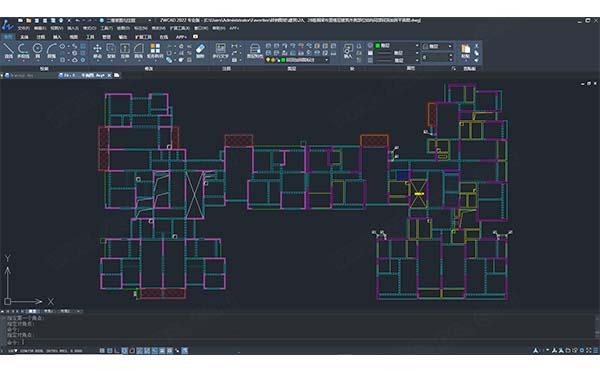Click the Open folder icon in quick access bar
Image resolution: width=600 pixels, height=371 pixels.
point(28,20)
